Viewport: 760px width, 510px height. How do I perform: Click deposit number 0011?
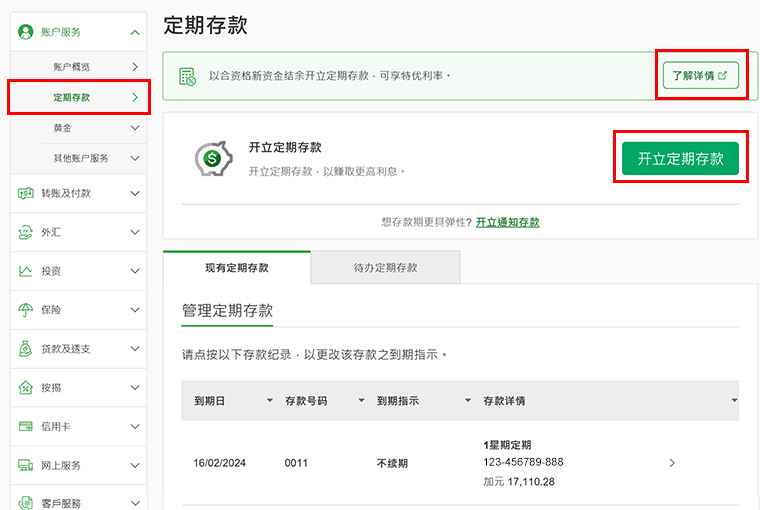(x=296, y=463)
